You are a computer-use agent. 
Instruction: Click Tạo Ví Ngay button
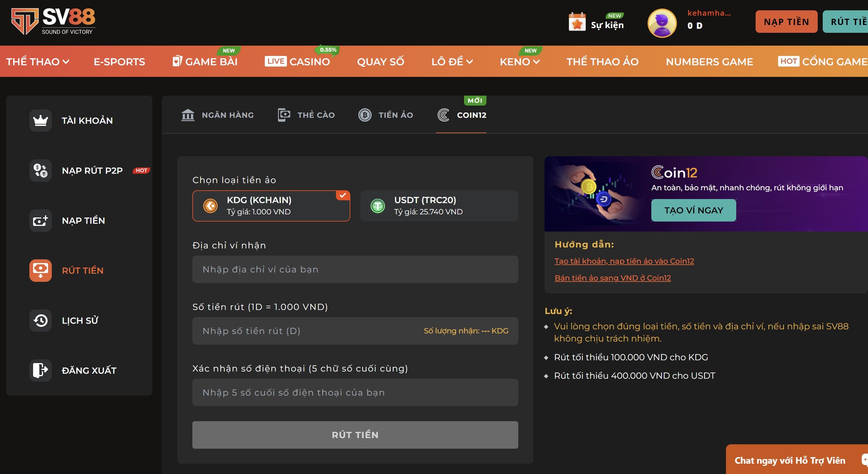pyautogui.click(x=693, y=210)
